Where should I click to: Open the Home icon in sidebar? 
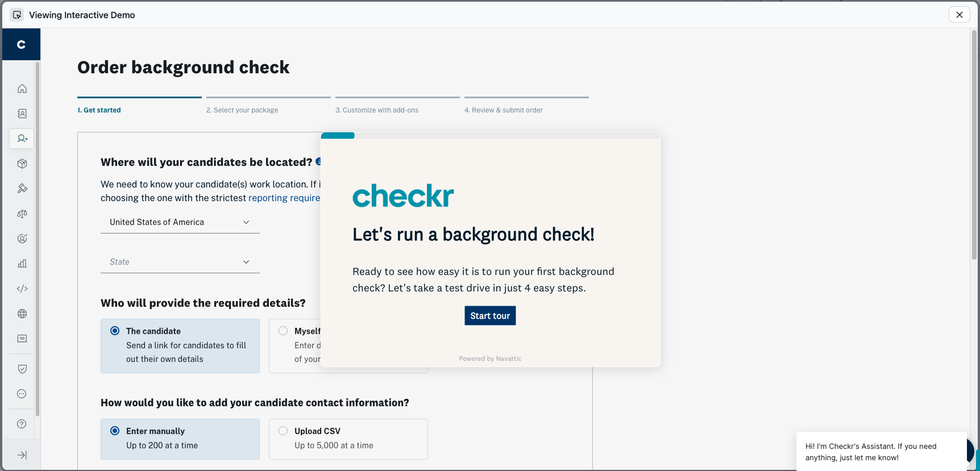22,89
